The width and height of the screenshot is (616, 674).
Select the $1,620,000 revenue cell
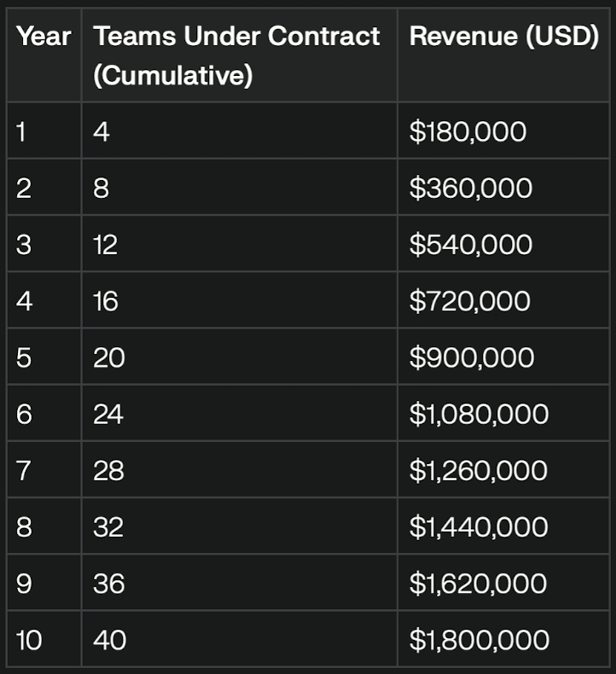click(478, 583)
